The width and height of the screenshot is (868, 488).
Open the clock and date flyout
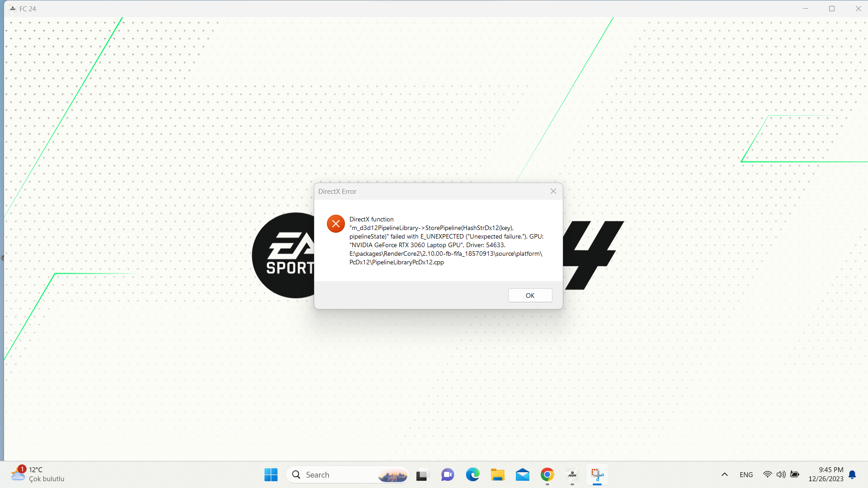click(826, 474)
